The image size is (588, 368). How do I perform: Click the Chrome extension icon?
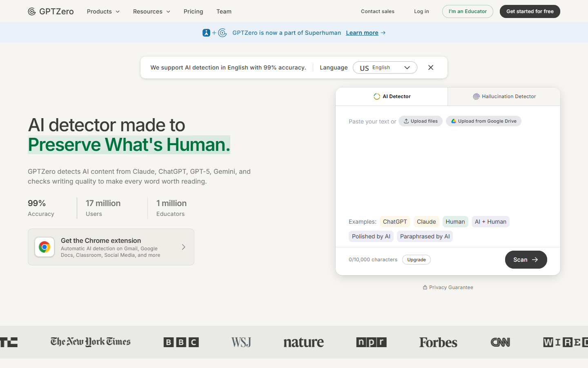[45, 247]
